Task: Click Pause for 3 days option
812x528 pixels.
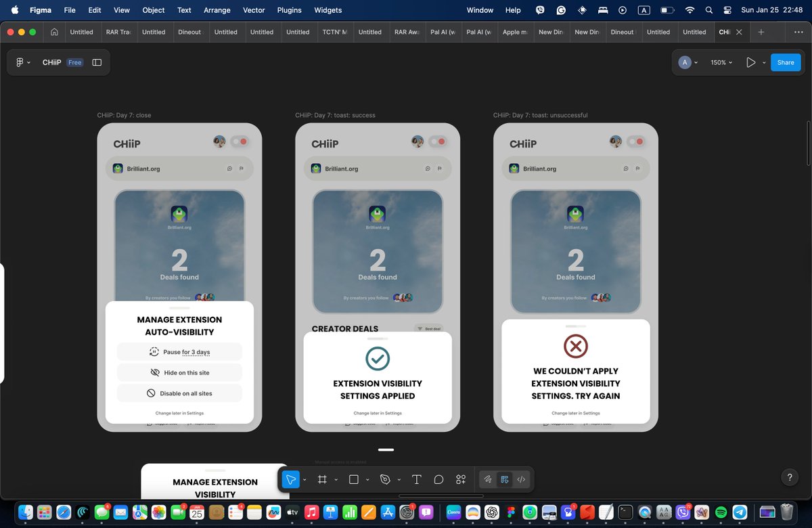Action: click(179, 352)
